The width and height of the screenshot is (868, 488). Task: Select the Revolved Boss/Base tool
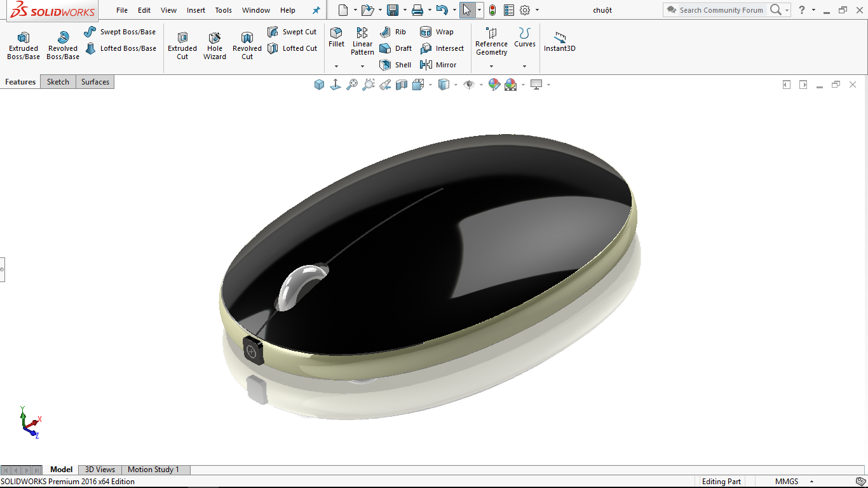click(x=63, y=46)
